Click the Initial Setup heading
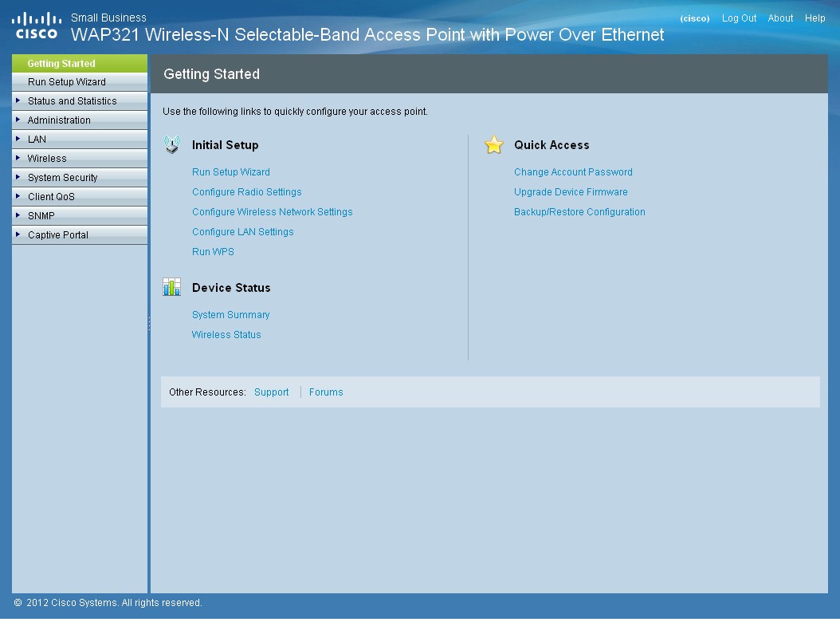The image size is (840, 622). tap(225, 145)
